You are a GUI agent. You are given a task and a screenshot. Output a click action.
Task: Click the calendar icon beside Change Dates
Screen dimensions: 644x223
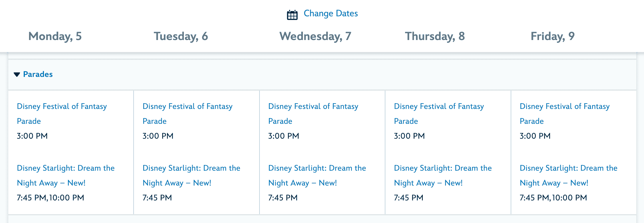tap(292, 15)
